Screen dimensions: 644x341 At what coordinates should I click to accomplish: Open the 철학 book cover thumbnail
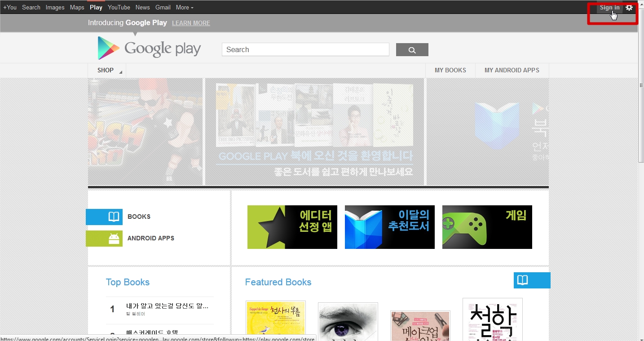(x=493, y=319)
